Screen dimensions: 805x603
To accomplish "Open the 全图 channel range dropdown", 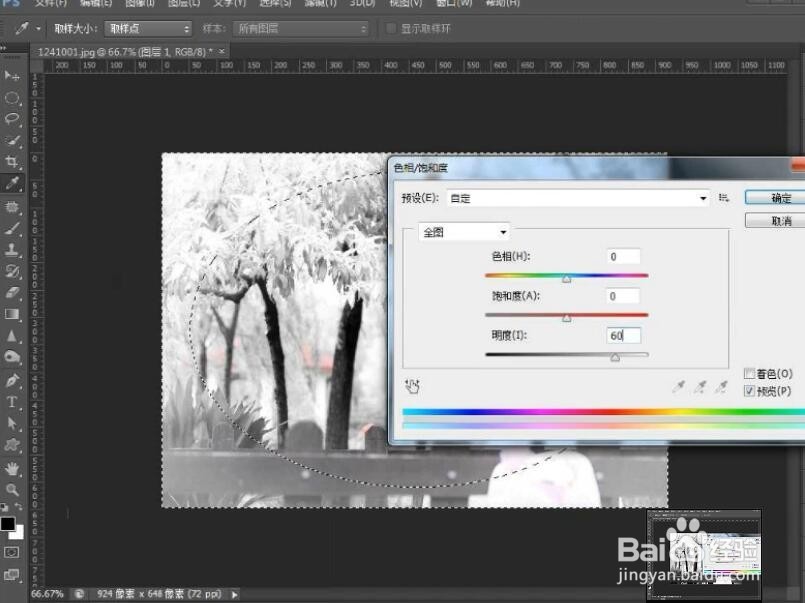I will click(x=464, y=232).
